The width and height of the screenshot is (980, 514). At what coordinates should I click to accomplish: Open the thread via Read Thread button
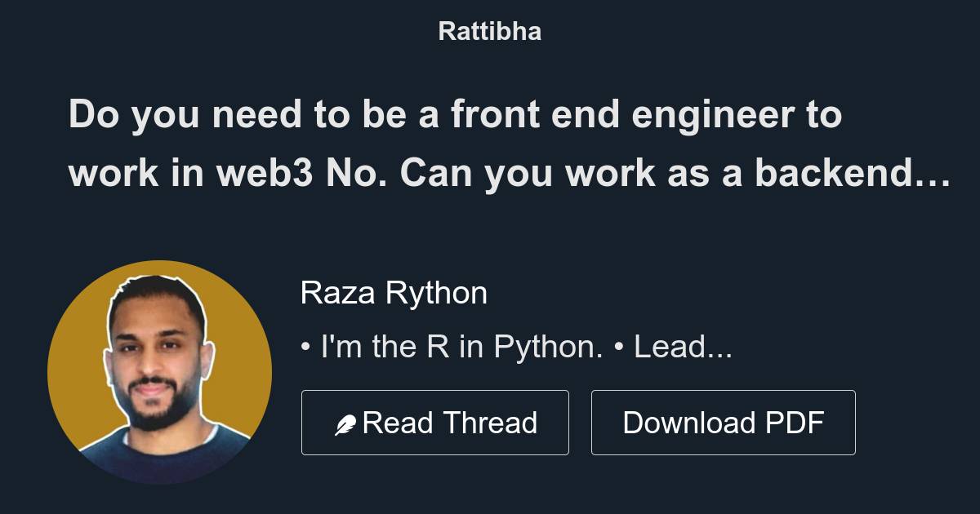point(435,422)
